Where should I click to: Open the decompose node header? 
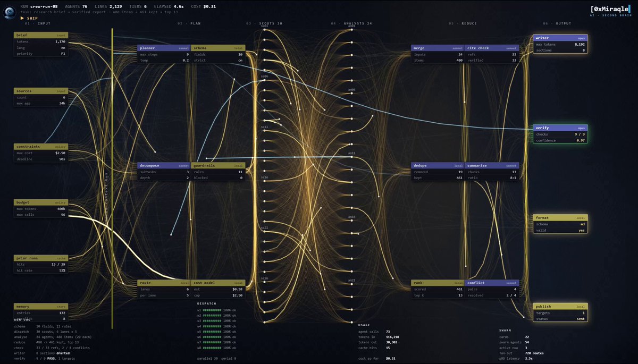(x=164, y=165)
